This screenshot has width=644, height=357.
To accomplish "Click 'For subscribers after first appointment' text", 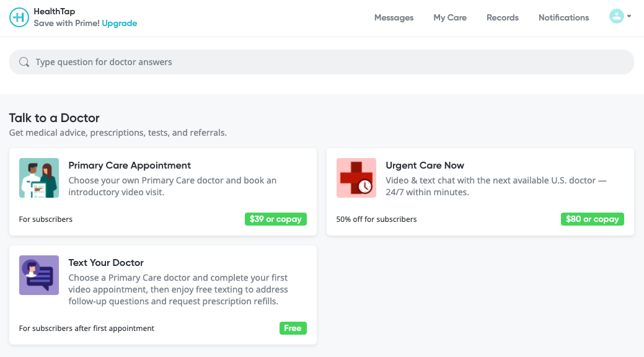I will [x=87, y=328].
